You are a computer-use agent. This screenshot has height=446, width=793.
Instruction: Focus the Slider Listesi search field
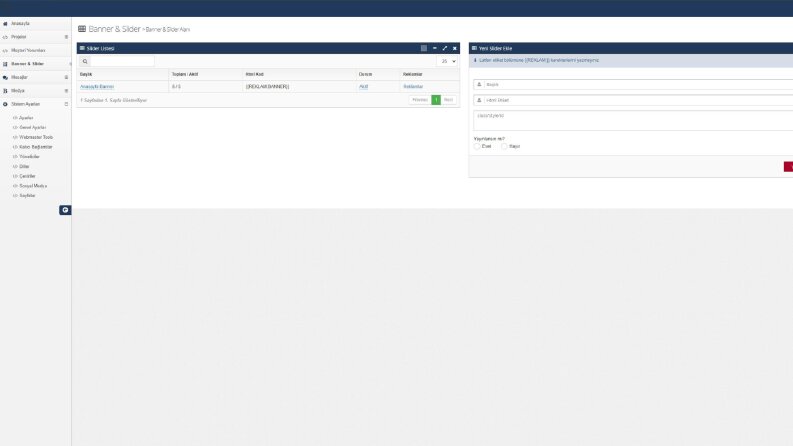pos(122,62)
